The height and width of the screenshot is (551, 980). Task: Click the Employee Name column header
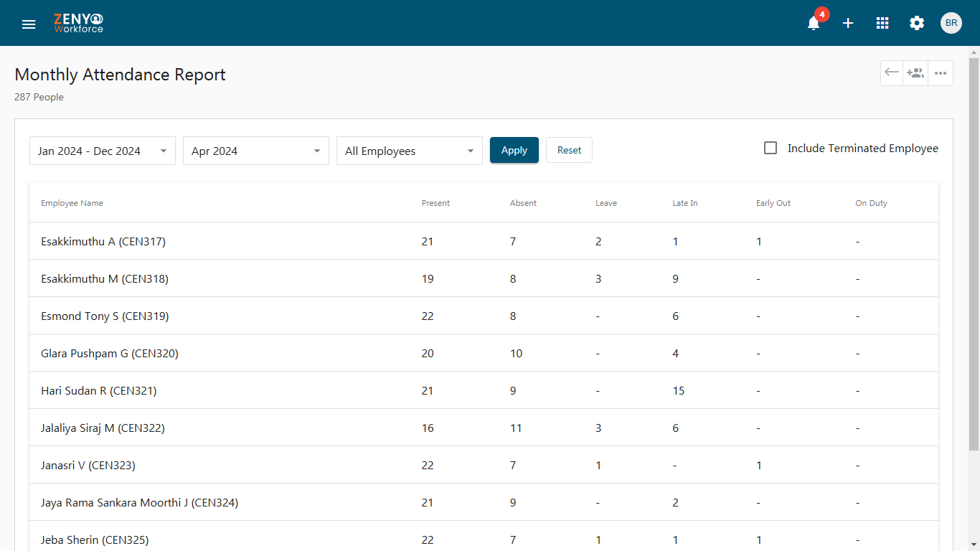[x=72, y=203]
